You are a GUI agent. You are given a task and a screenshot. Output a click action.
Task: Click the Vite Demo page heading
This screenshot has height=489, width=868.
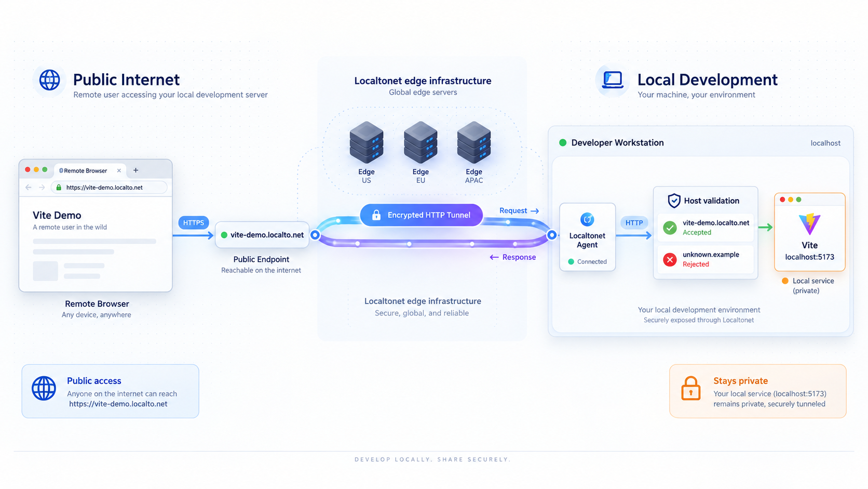pyautogui.click(x=57, y=215)
